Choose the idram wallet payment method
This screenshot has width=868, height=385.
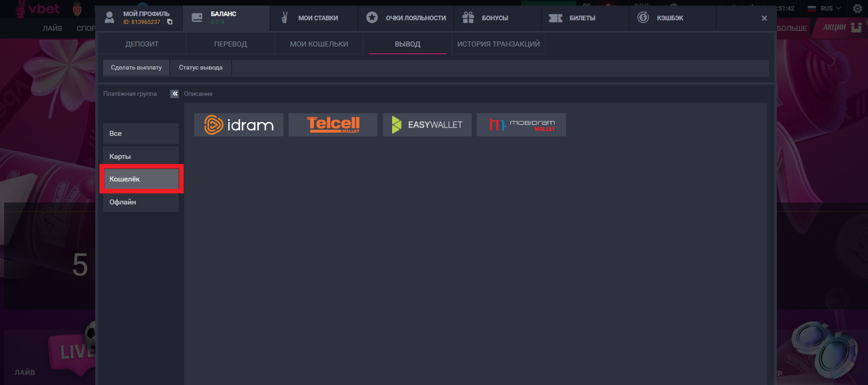point(239,125)
